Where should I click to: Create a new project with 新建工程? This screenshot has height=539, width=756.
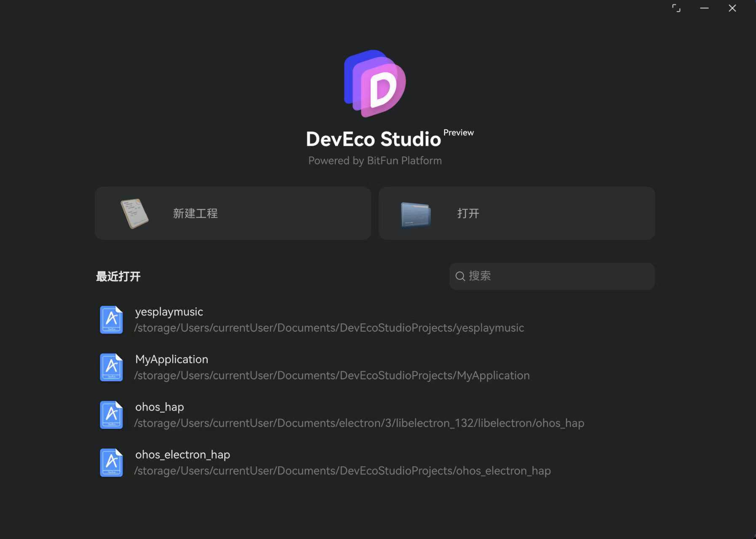(233, 213)
